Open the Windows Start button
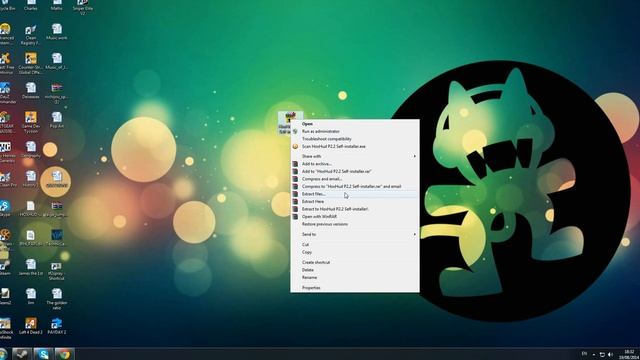 [3, 354]
